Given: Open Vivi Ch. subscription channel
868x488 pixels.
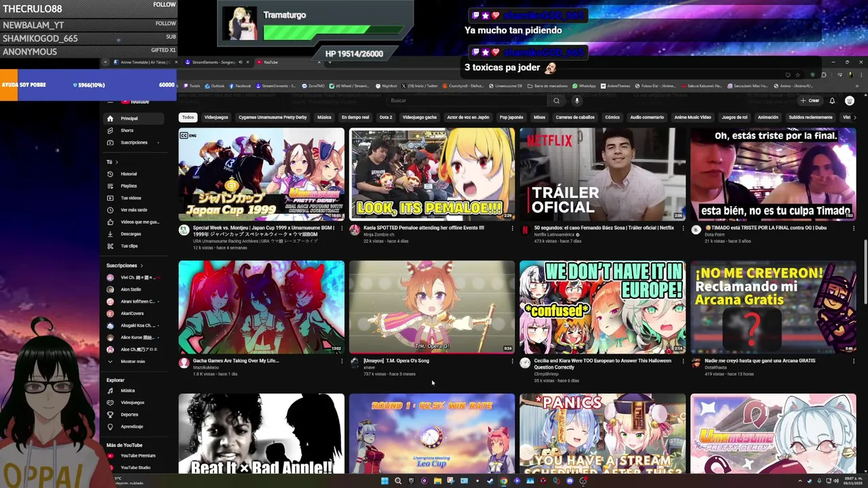Looking at the screenshot, I should click(x=134, y=278).
